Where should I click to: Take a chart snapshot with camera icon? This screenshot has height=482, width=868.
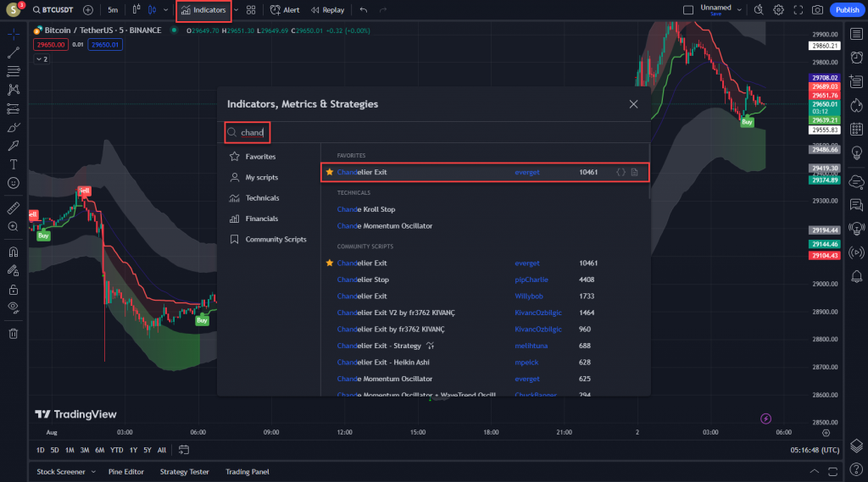(x=818, y=10)
